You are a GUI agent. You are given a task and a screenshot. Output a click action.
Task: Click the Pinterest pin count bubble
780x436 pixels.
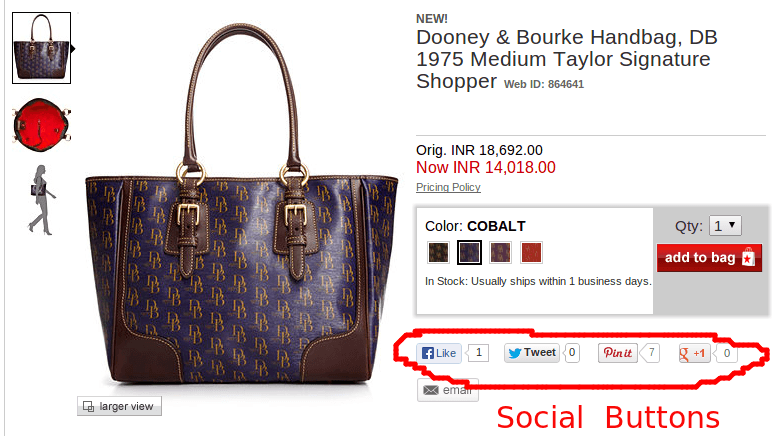[x=650, y=353]
